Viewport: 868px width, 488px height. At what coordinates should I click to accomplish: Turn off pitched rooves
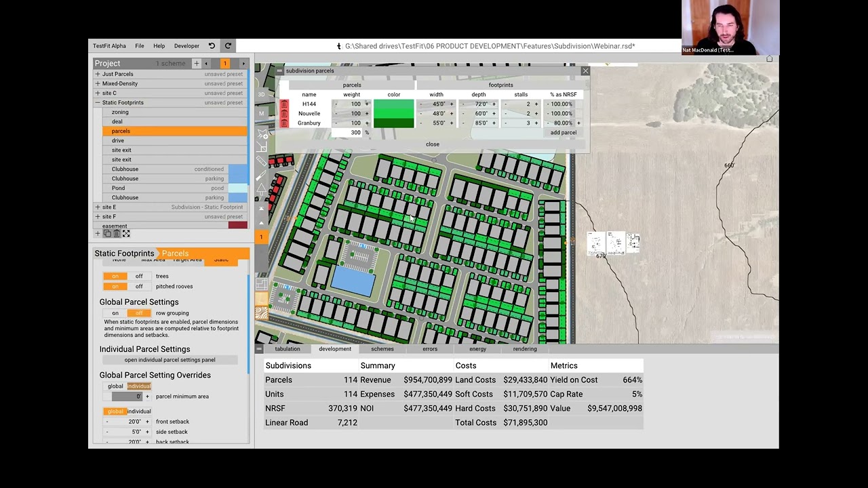pos(138,286)
